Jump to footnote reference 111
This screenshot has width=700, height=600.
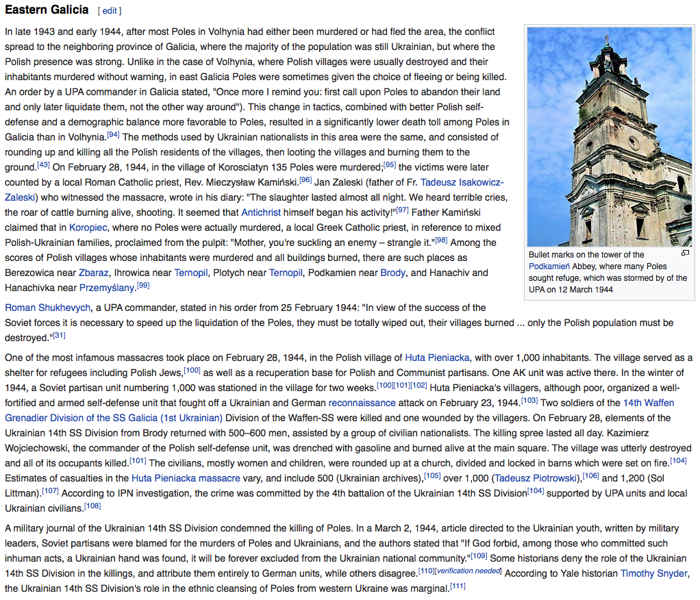(458, 586)
